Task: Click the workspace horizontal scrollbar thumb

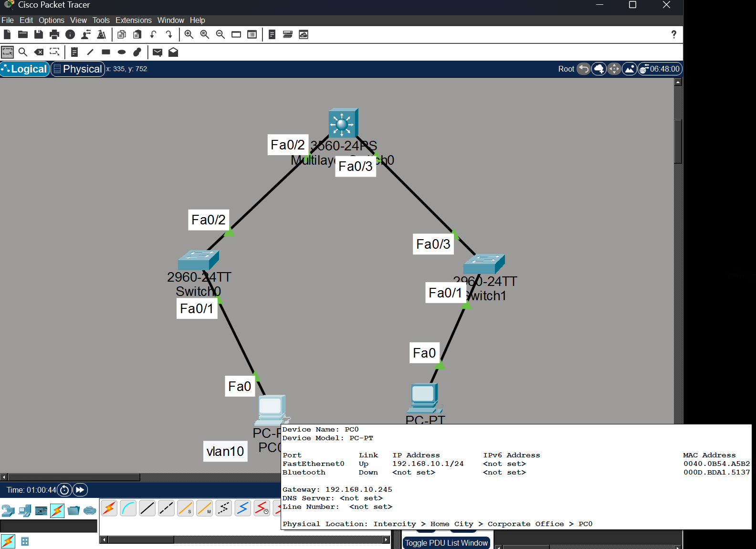Action: [74, 477]
